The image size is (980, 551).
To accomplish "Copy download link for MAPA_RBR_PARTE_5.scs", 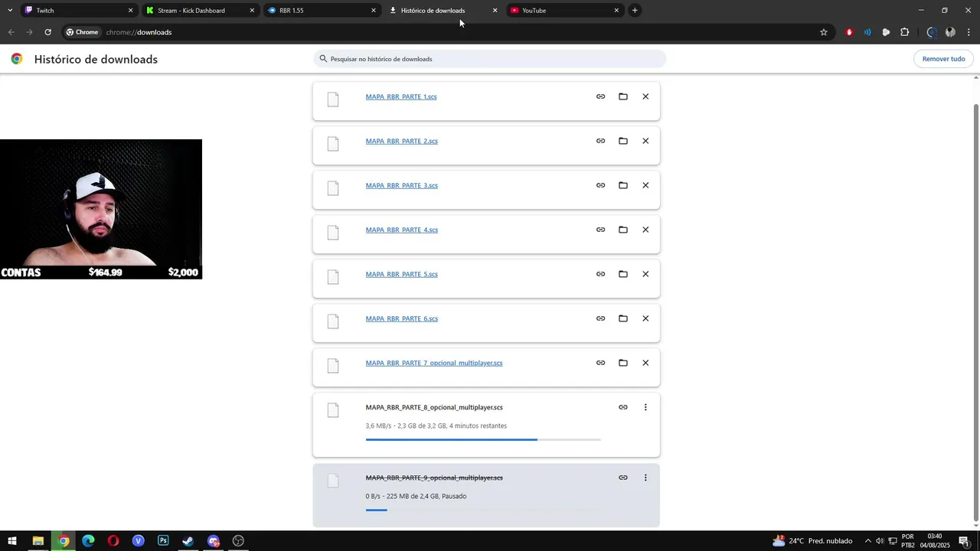I will coord(600,274).
